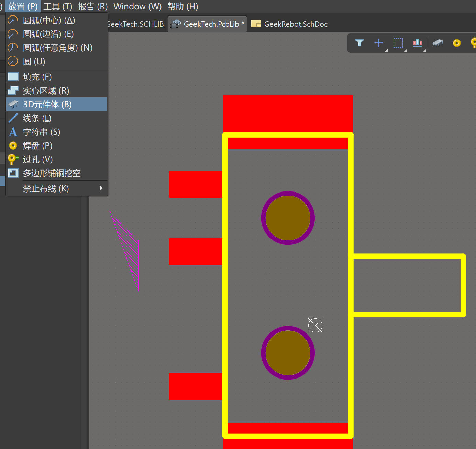Select 圆 (U) full circle option
The width and height of the screenshot is (476, 449).
click(34, 62)
